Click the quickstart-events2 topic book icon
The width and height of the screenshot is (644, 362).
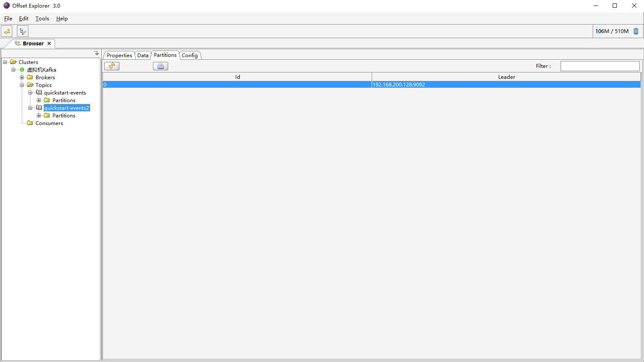[x=39, y=108]
